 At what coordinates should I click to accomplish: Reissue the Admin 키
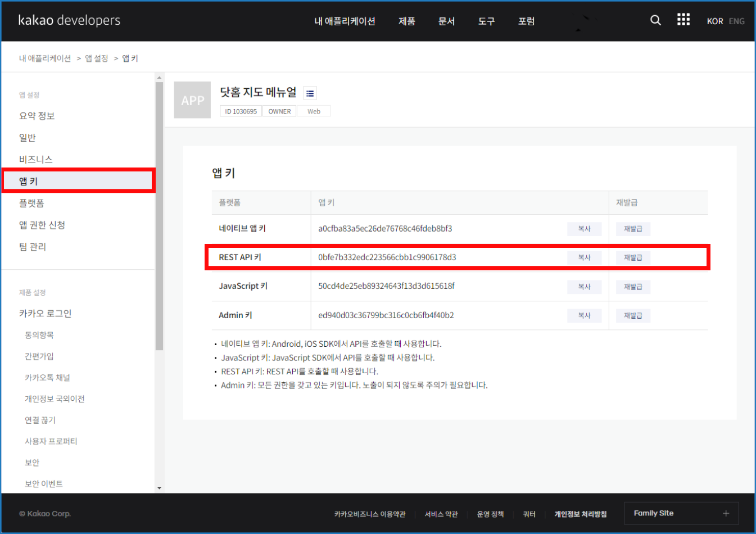point(632,316)
